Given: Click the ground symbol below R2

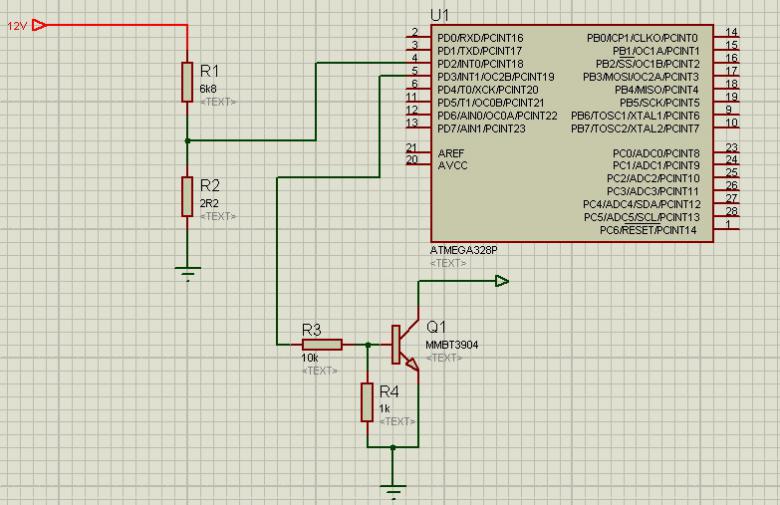Looking at the screenshot, I should coord(188,274).
